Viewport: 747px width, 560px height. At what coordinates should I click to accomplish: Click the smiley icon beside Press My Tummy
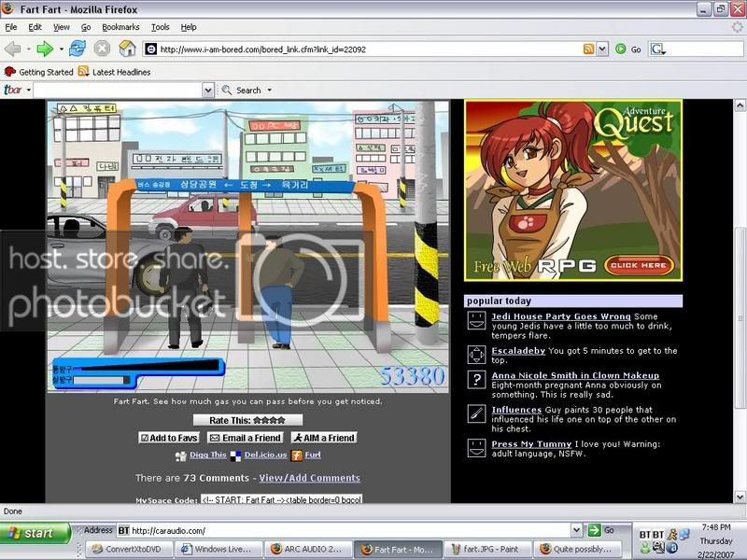click(476, 448)
